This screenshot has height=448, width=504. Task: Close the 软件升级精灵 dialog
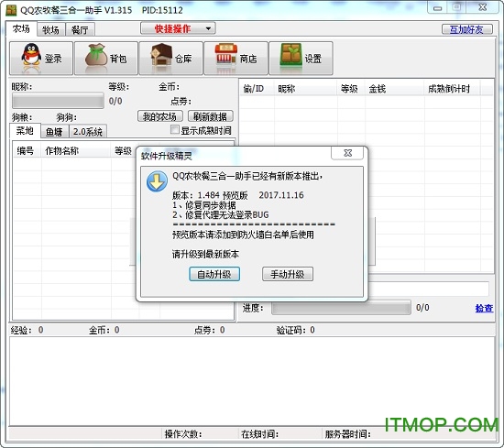click(x=347, y=153)
